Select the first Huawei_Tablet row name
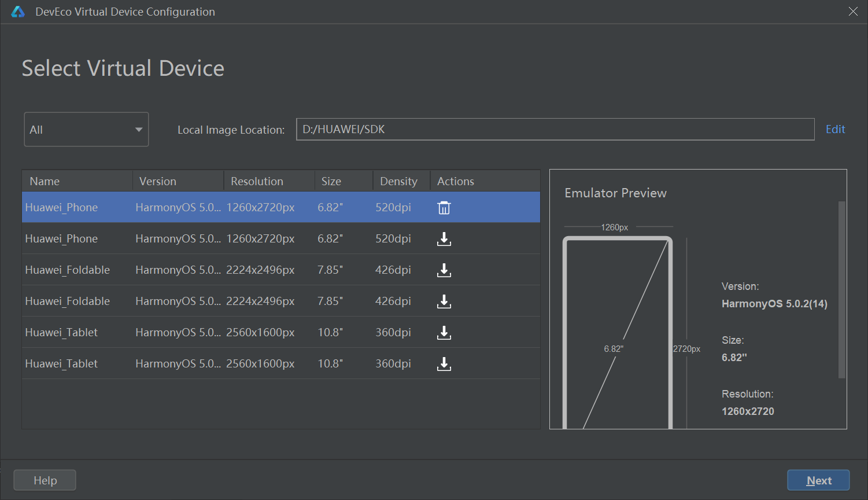868x500 pixels. coord(61,333)
